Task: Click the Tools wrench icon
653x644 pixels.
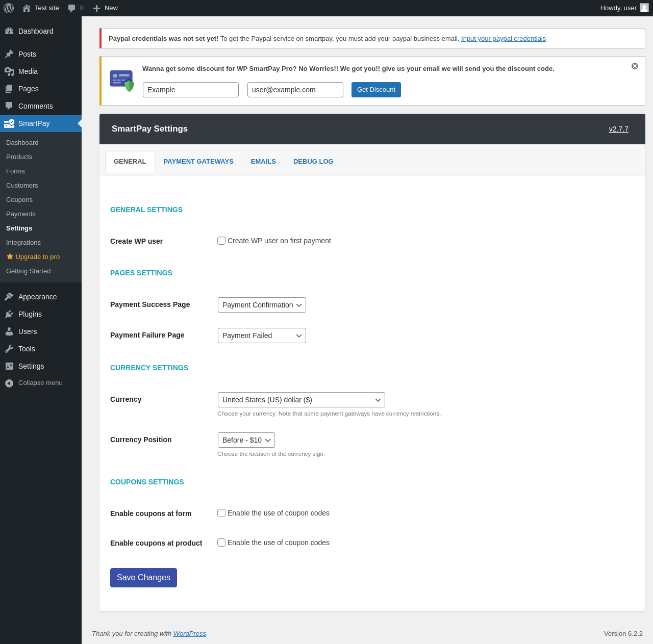Action: coord(9,349)
